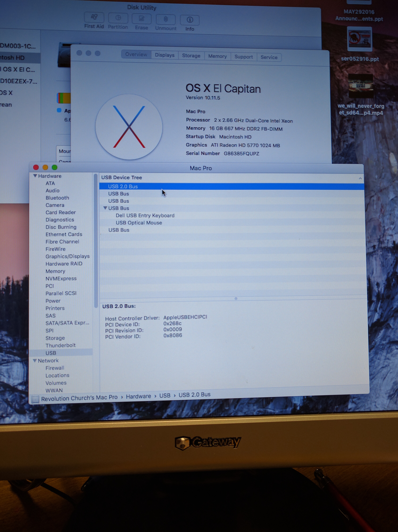Switch to Overview tab in About This Mac
398x532 pixels.
click(x=136, y=54)
